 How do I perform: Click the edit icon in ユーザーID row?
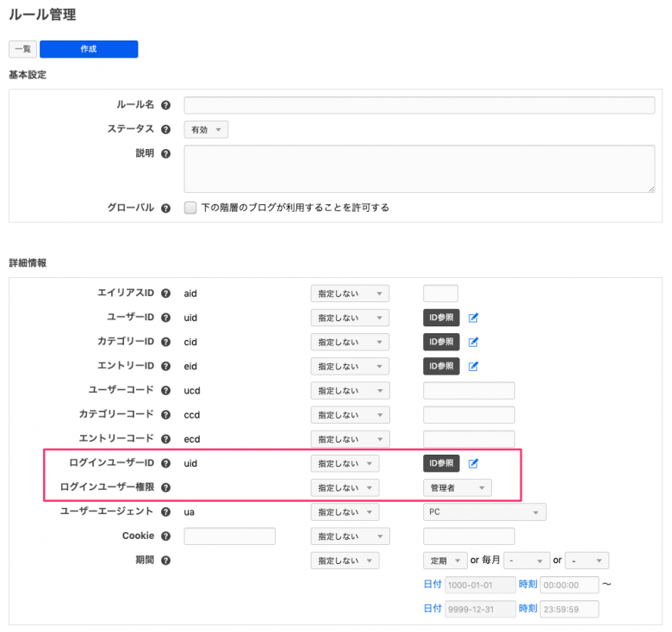click(473, 318)
